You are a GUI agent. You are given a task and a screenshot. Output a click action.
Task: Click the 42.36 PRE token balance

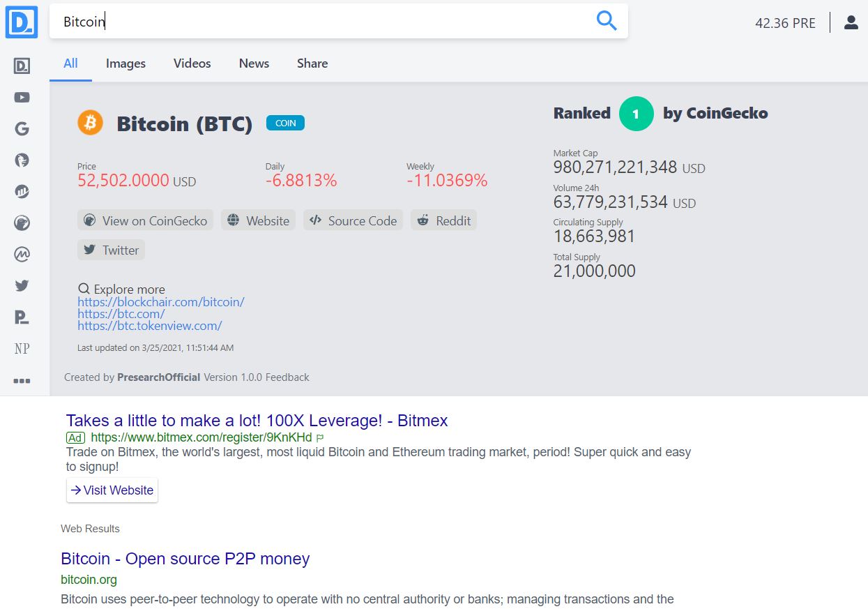pos(785,23)
